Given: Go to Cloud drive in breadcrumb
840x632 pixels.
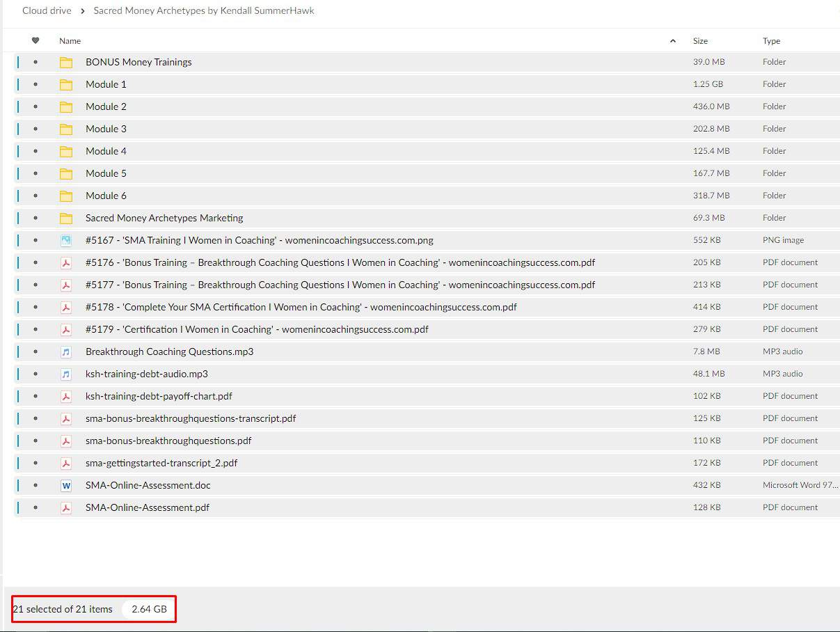Looking at the screenshot, I should pos(47,10).
